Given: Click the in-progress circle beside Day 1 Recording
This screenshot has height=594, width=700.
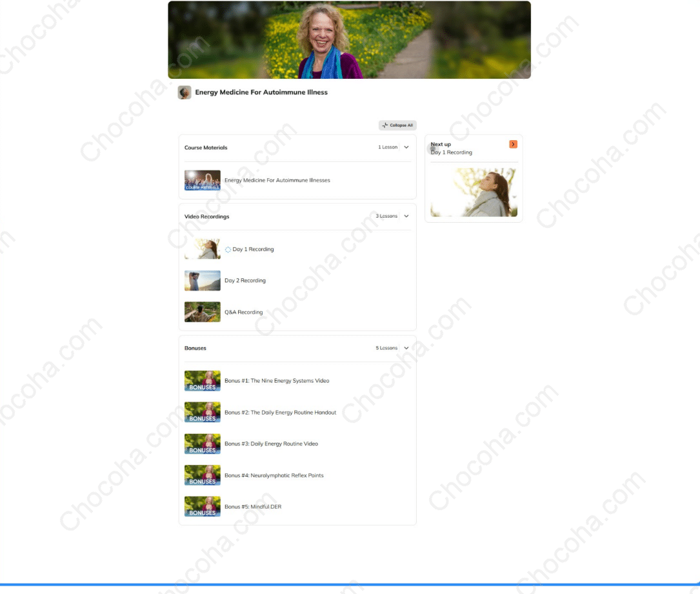Looking at the screenshot, I should click(227, 249).
